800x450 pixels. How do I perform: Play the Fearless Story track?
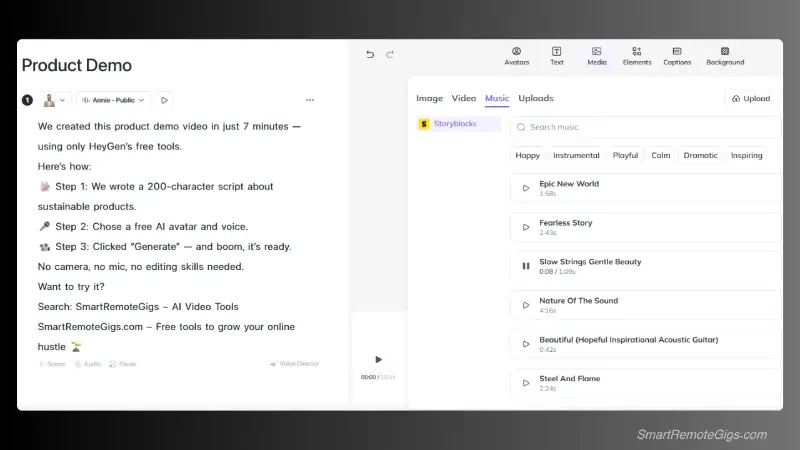click(526, 227)
